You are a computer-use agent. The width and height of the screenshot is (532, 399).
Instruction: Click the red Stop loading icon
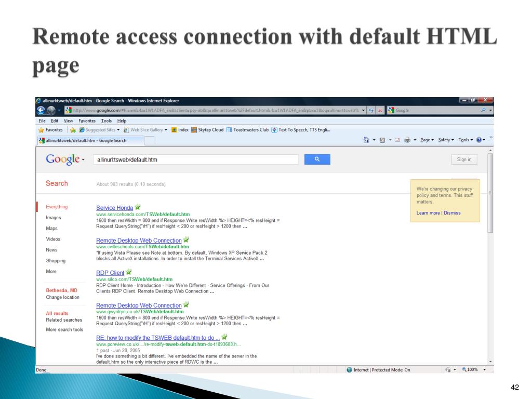coord(380,110)
